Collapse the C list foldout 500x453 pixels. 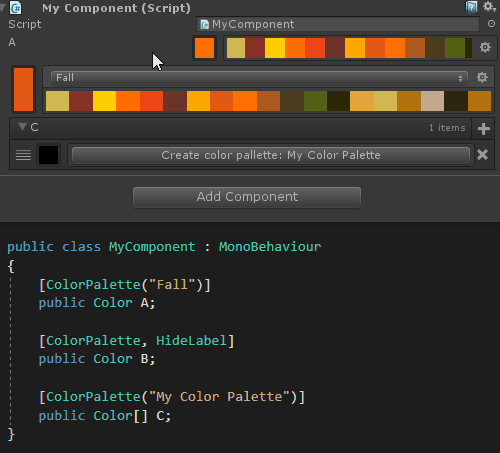pos(22,127)
